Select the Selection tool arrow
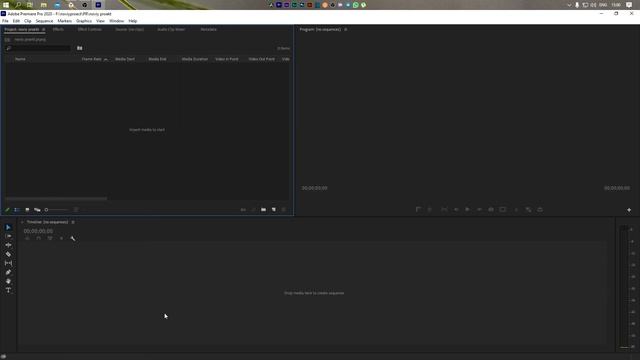Image resolution: width=640 pixels, height=360 pixels. (8, 227)
